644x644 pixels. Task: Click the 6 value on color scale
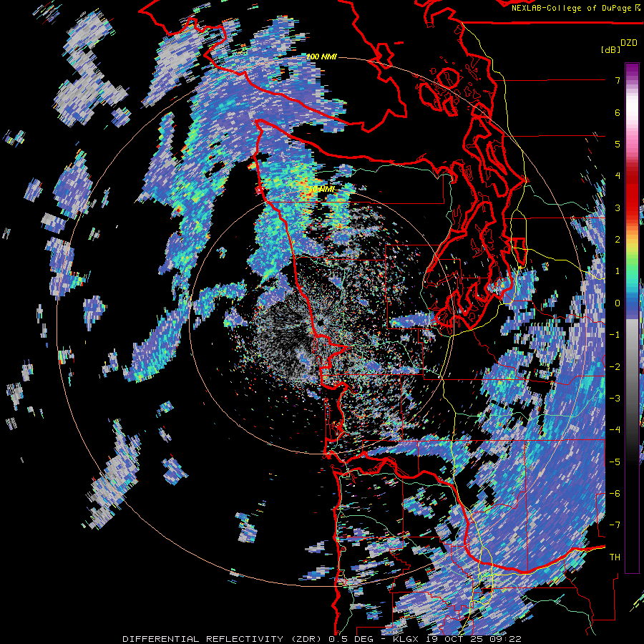point(618,112)
